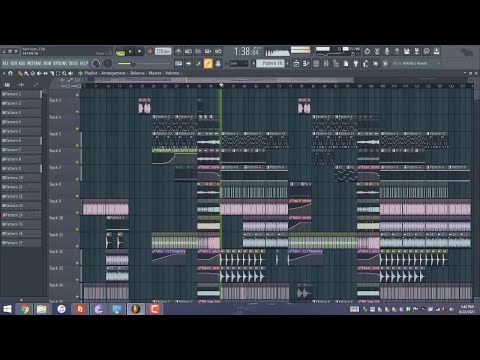Click the save project icon
This screenshot has height=360, width=480.
tap(406, 51)
